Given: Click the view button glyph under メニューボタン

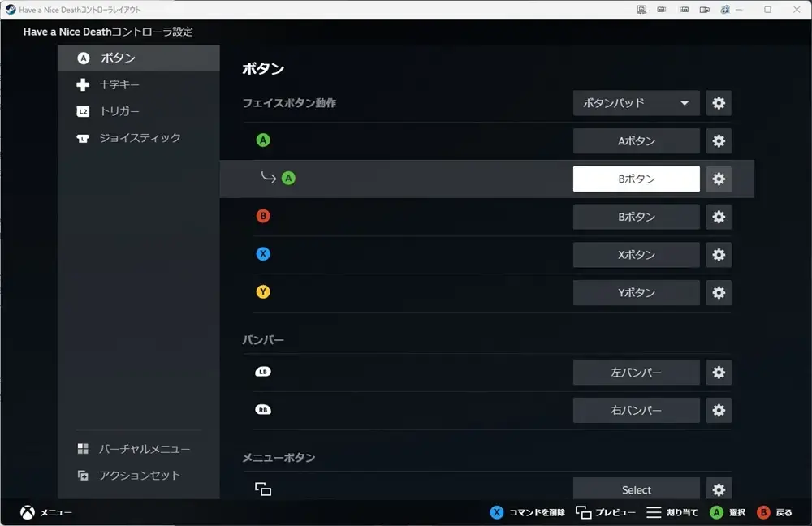Looking at the screenshot, I should pos(263,489).
